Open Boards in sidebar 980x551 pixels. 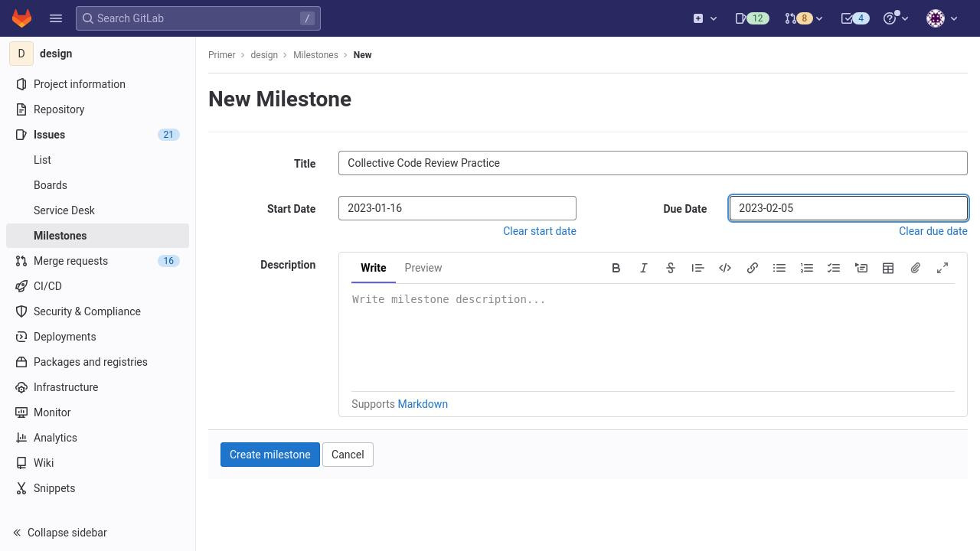pos(97,185)
